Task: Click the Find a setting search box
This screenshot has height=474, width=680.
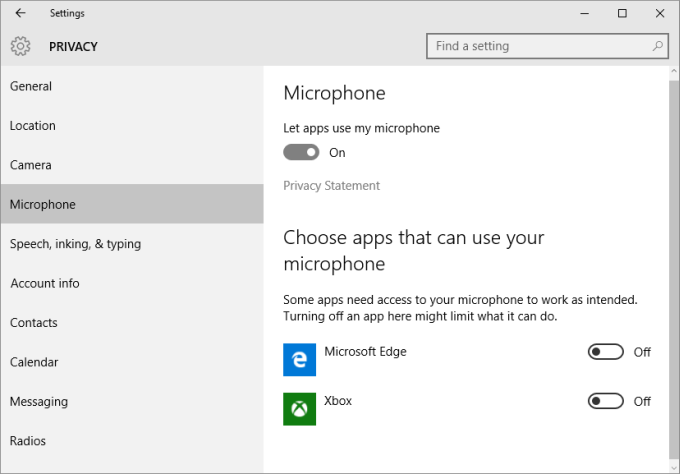Action: tap(538, 46)
